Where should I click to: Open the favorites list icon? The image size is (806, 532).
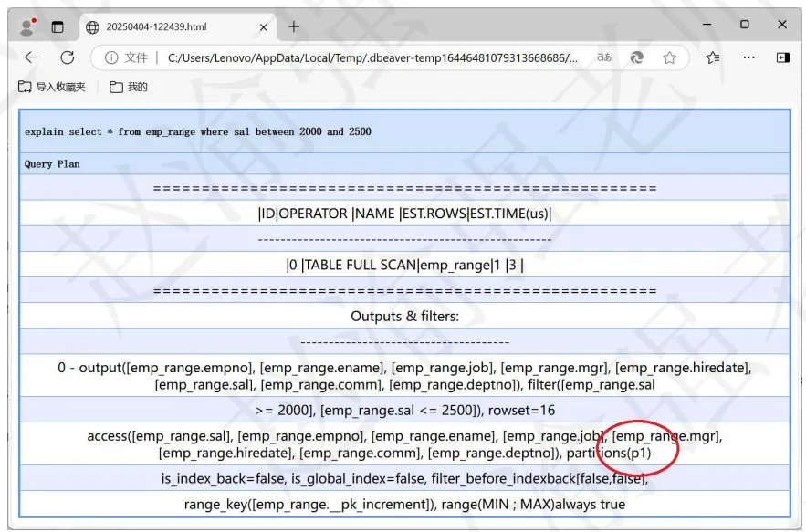pyautogui.click(x=713, y=57)
